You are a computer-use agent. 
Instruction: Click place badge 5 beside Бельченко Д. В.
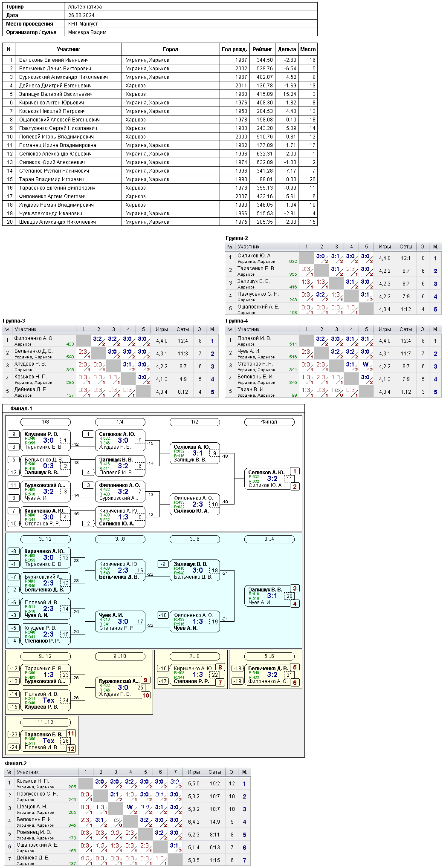[295, 667]
